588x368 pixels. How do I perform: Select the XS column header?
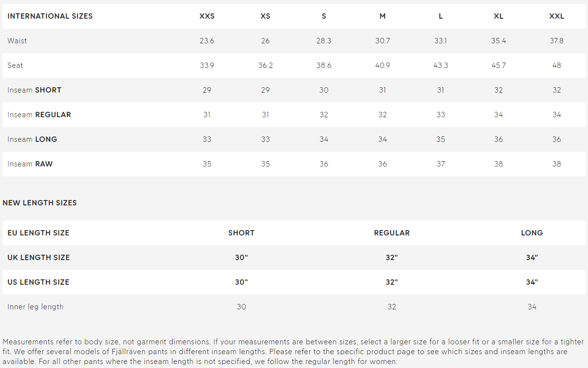click(265, 16)
